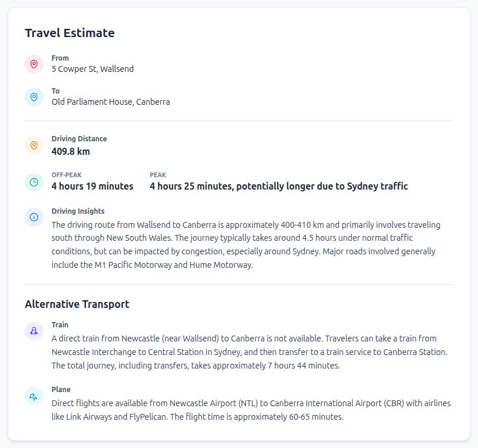
Task: Click the Plane flights description paragraph
Action: click(x=250, y=410)
